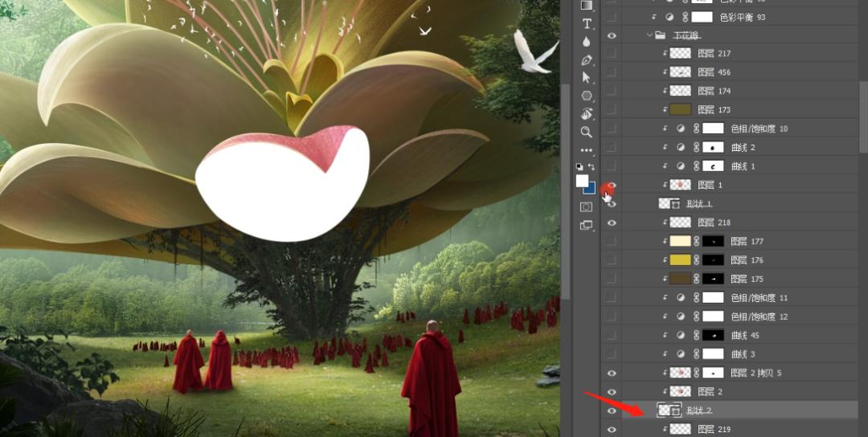Click the Layers panel vertical scrollbar

pos(863,116)
